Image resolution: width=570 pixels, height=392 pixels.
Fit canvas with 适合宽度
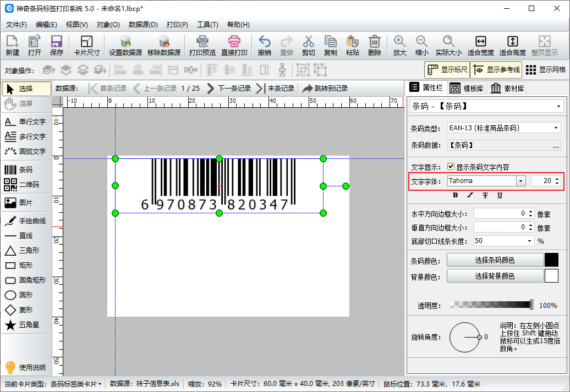(x=480, y=46)
